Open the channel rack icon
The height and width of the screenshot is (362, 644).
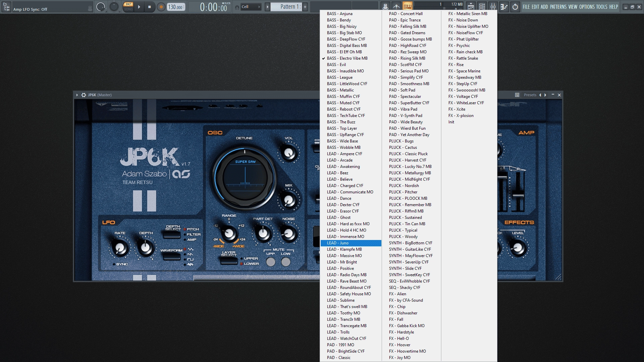click(x=482, y=6)
